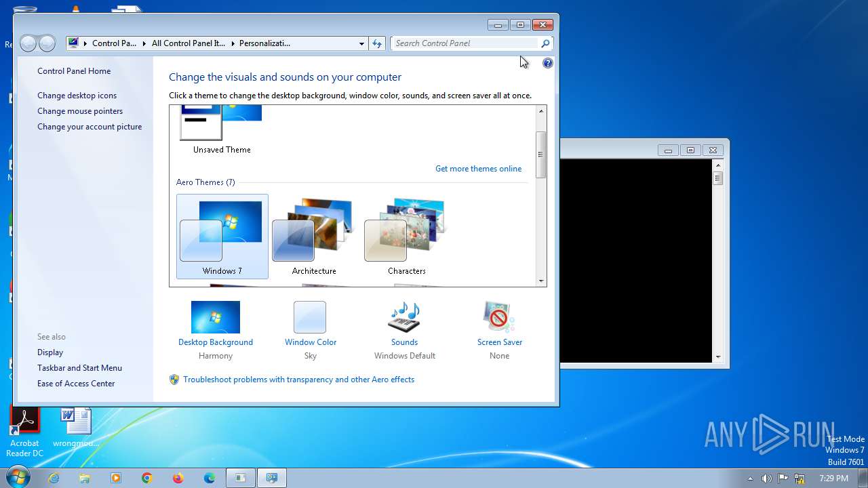
Task: Open the Sounds icon
Action: click(x=404, y=317)
